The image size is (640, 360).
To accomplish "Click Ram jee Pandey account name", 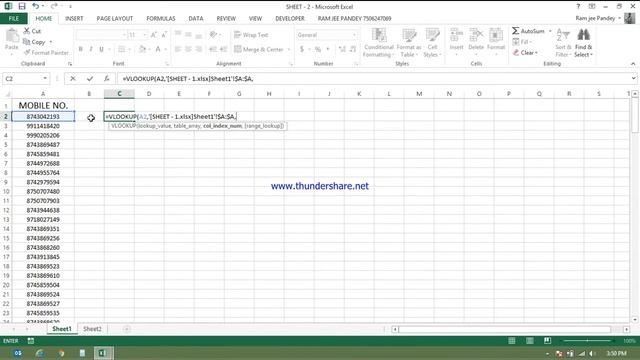I will coord(595,18).
